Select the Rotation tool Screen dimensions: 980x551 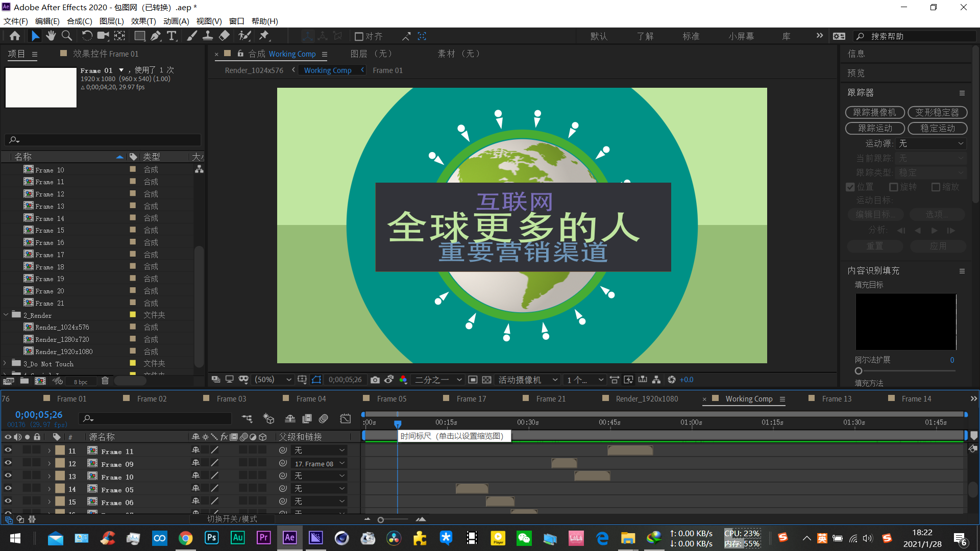[x=87, y=36]
